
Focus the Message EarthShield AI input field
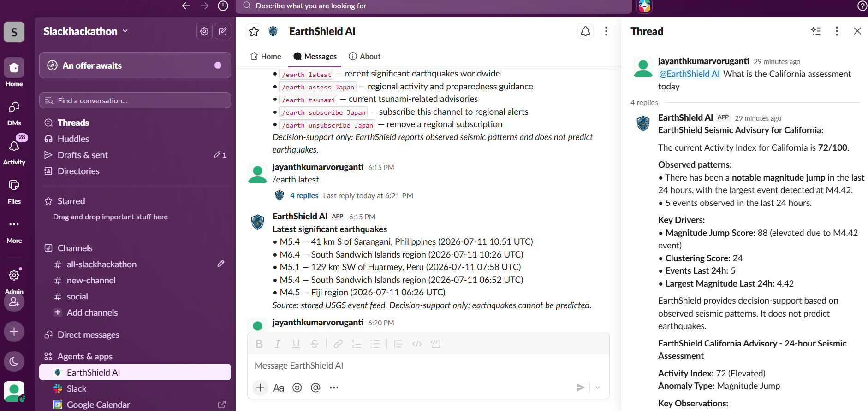[428, 365]
